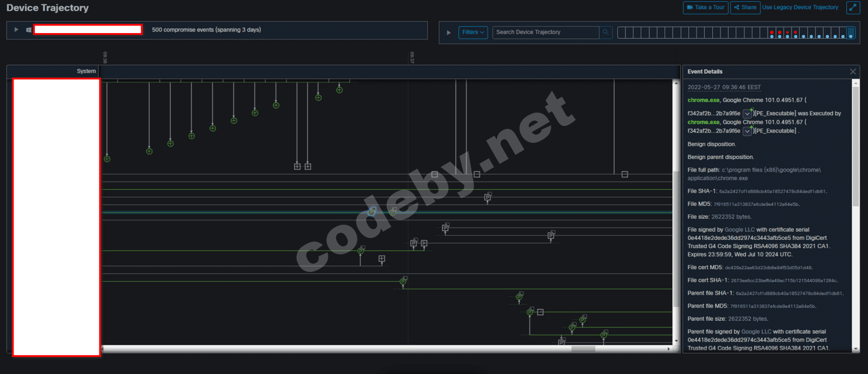The height and width of the screenshot is (374, 868).
Task: Click the fullscreen expand icon
Action: [853, 8]
